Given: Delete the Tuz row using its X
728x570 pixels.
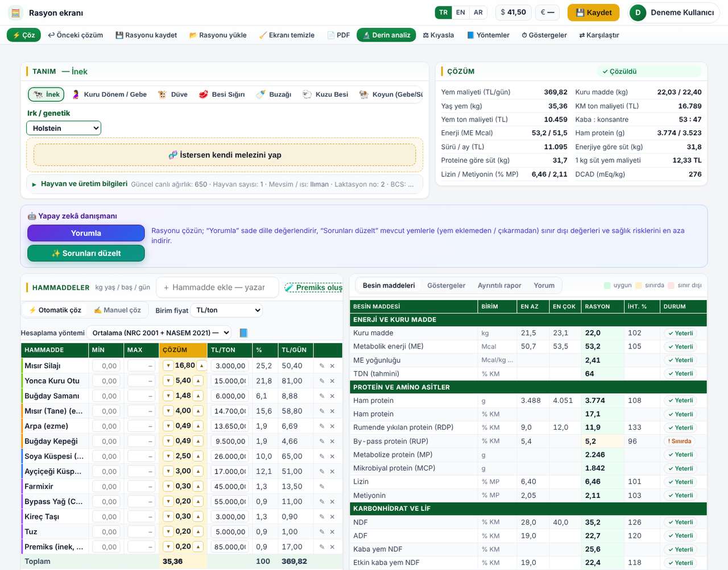Looking at the screenshot, I should pyautogui.click(x=332, y=532).
